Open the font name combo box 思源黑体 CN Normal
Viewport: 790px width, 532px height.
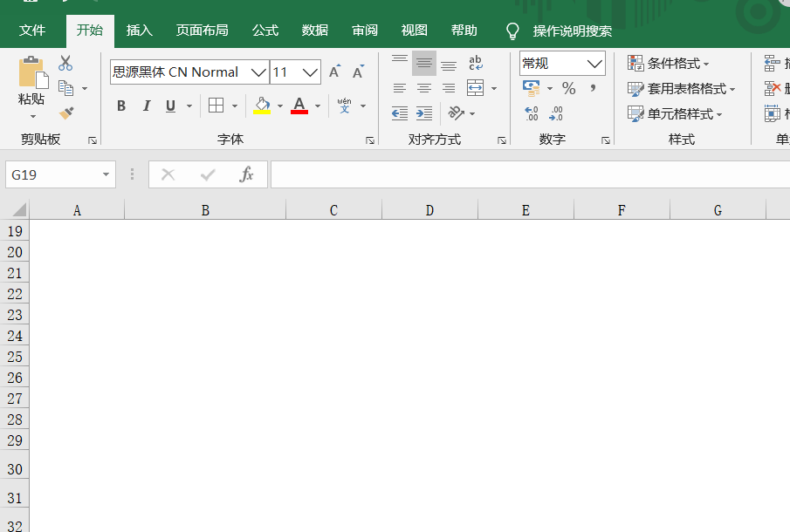tap(189, 72)
